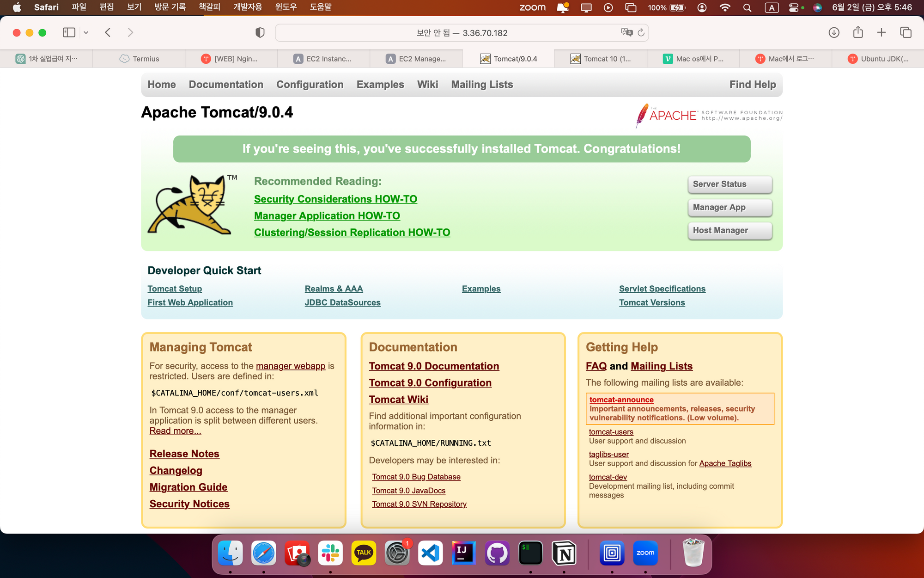Screen dimensions: 924x578
Task: Toggle the Safari sidebar icon
Action: coord(69,32)
